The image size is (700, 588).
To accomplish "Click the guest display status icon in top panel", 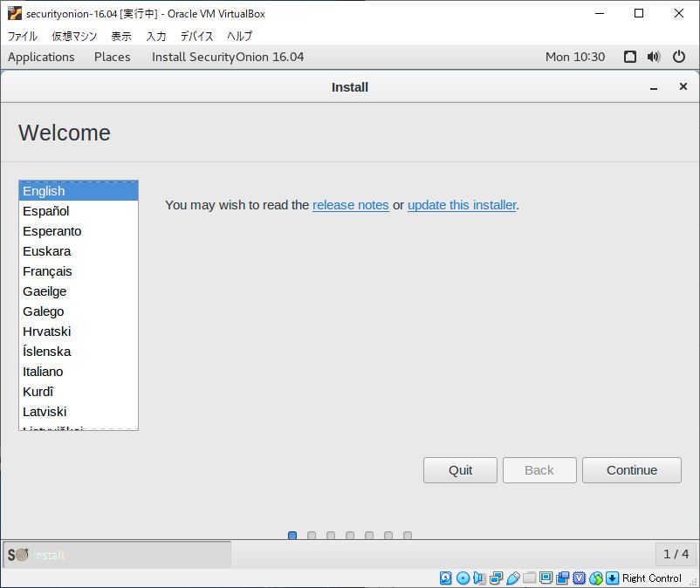I will [630, 57].
